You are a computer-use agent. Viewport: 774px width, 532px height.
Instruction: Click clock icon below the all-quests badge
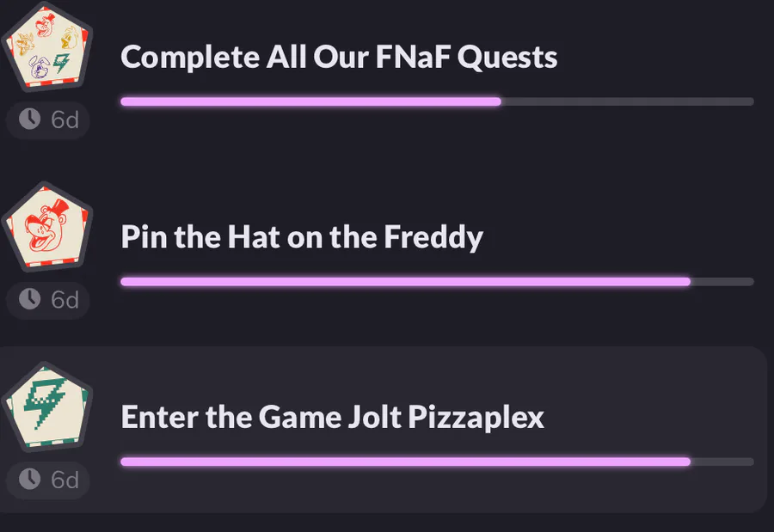(29, 119)
